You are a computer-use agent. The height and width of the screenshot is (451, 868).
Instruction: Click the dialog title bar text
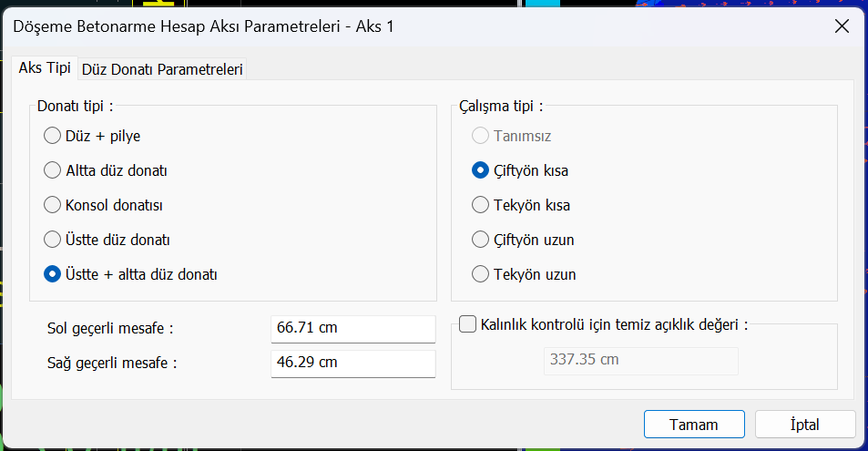pyautogui.click(x=203, y=26)
